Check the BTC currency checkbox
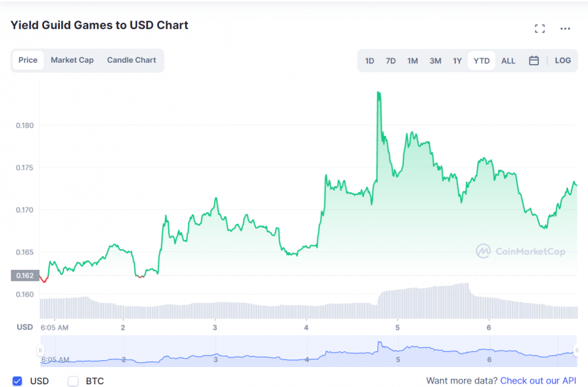The image size is (588, 387). [x=73, y=381]
